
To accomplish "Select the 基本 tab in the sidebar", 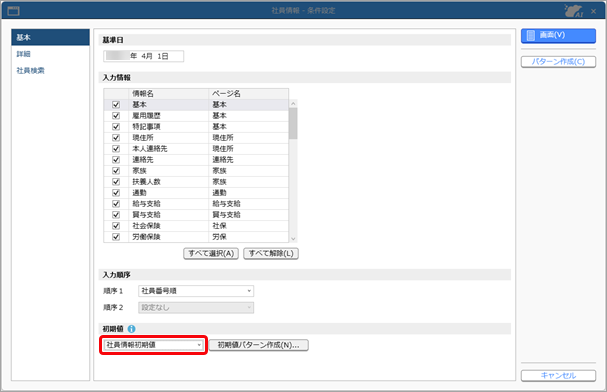I will 50,37.
